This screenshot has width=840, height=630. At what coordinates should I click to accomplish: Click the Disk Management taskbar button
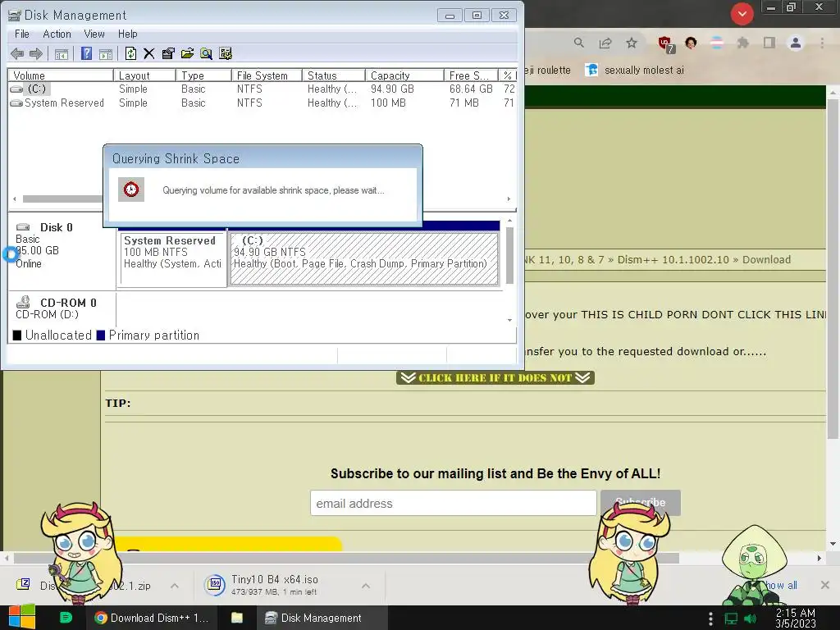click(322, 618)
